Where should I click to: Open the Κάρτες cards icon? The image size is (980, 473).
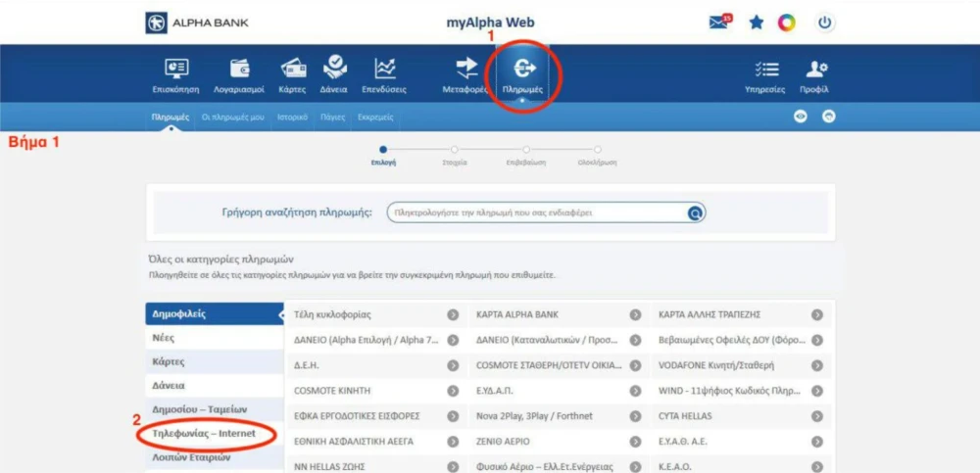292,68
